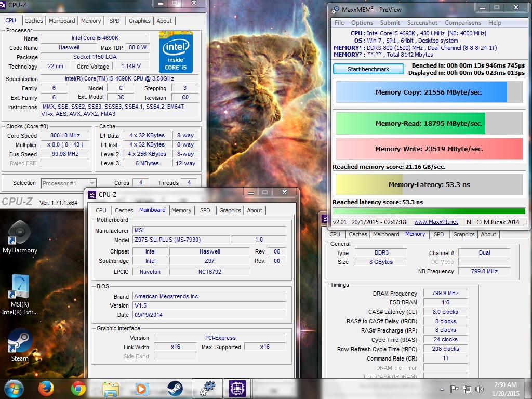The height and width of the screenshot is (399, 532).
Task: Switch to SPD tab in Mainboard CPU-Z window
Action: coord(205,210)
